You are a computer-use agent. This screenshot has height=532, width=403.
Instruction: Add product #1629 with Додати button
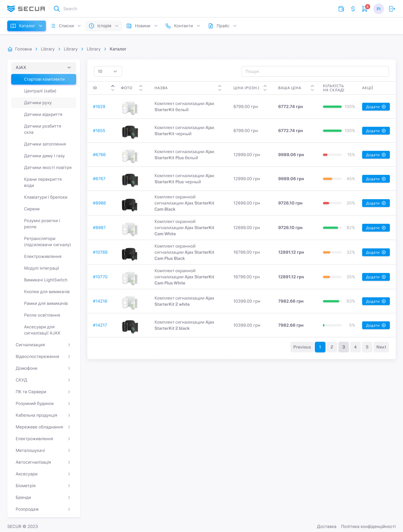click(x=376, y=107)
